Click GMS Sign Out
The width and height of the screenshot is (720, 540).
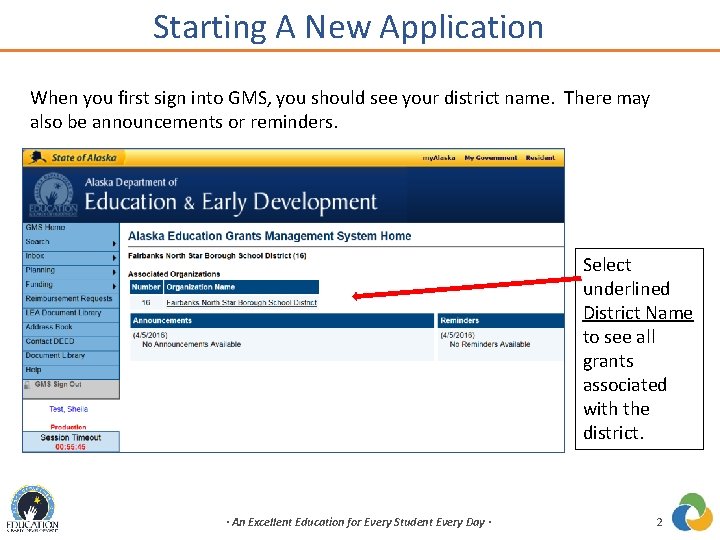pyautogui.click(x=58, y=384)
